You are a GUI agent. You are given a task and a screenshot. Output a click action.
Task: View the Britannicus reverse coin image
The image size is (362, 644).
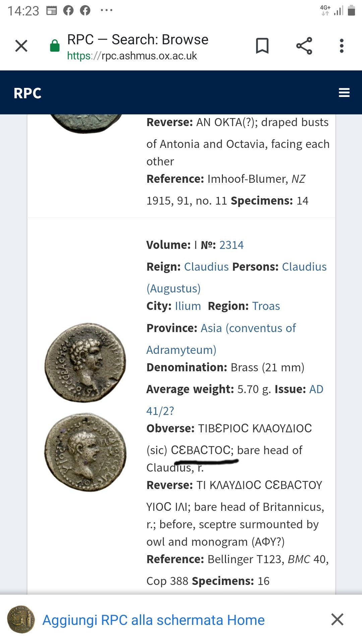pyautogui.click(x=85, y=452)
